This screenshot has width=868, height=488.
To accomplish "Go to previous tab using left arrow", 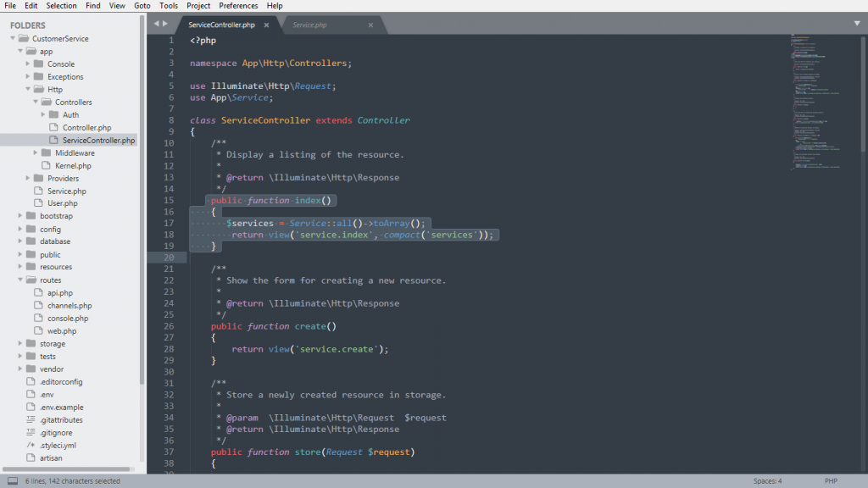I will pyautogui.click(x=156, y=24).
